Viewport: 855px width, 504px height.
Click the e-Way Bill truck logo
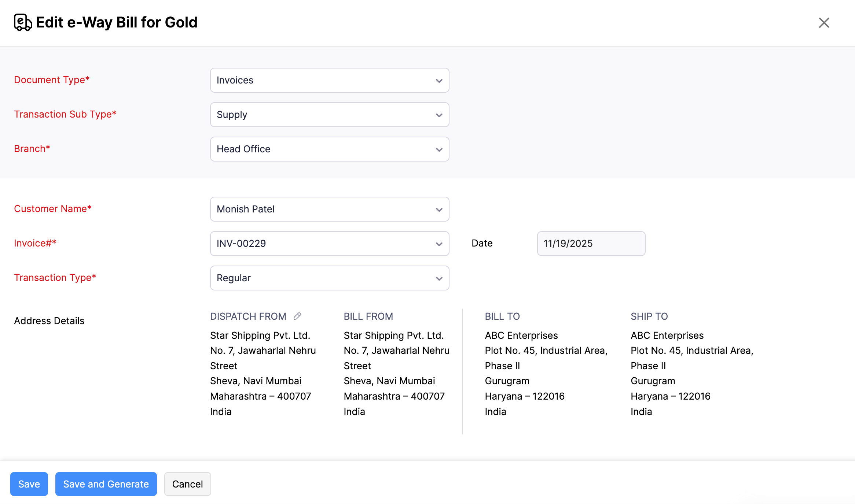22,22
